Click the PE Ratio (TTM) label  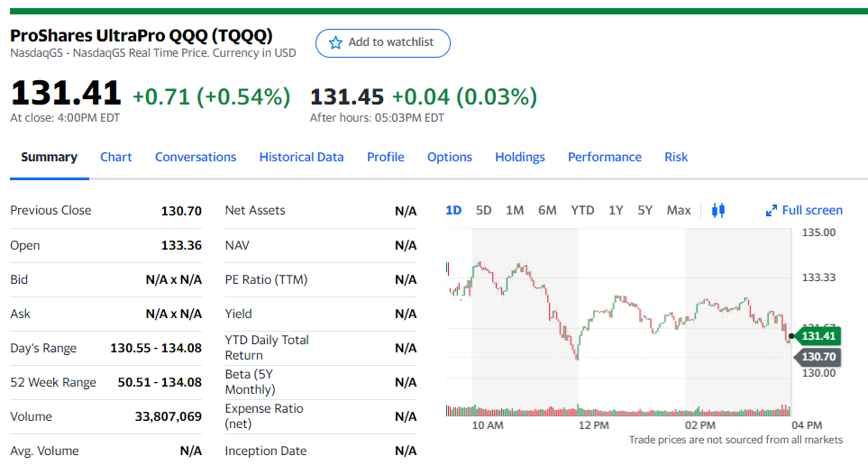tap(266, 279)
